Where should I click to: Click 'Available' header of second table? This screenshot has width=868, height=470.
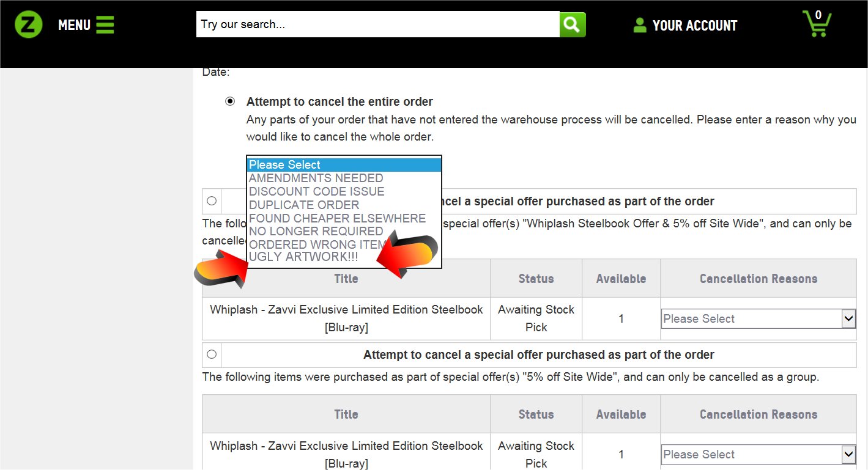[x=621, y=414]
